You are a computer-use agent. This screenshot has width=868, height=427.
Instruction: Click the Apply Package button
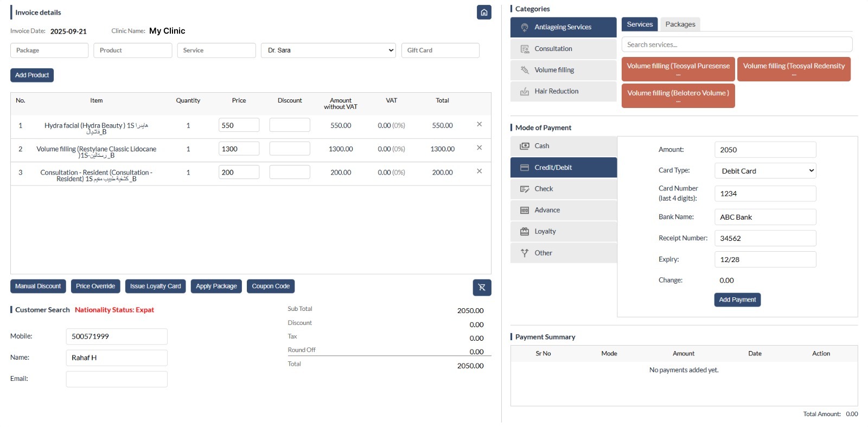216,286
